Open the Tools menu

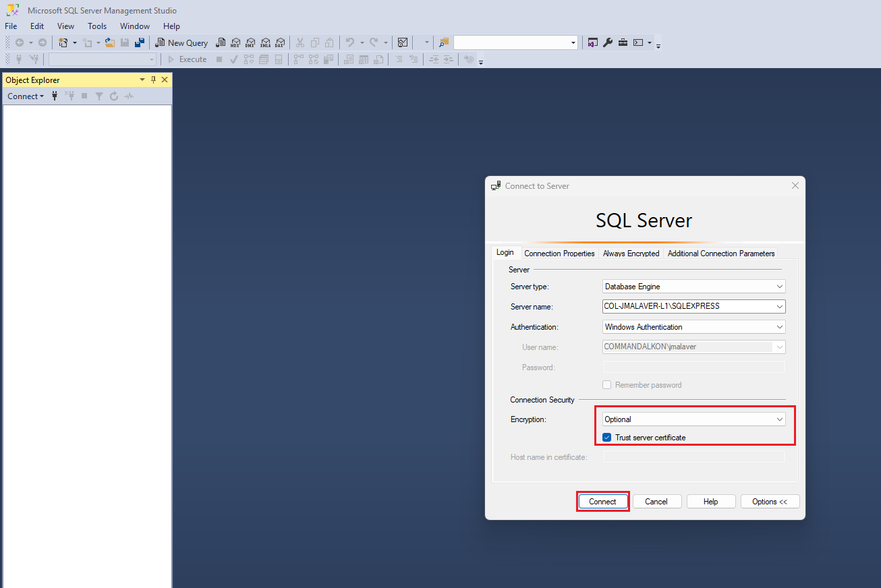click(x=97, y=26)
